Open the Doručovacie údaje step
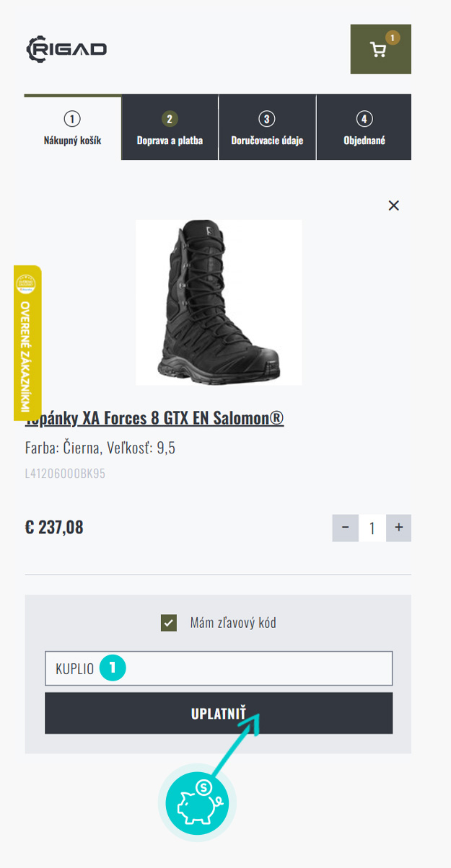The image size is (451, 868). click(x=267, y=128)
